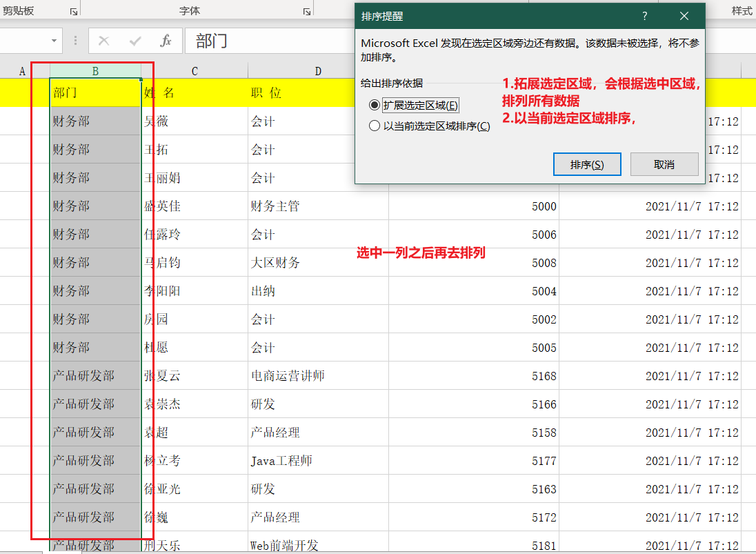Screen dimensions: 756x554
Task: Click the cell with value 5008
Action: pos(474,263)
